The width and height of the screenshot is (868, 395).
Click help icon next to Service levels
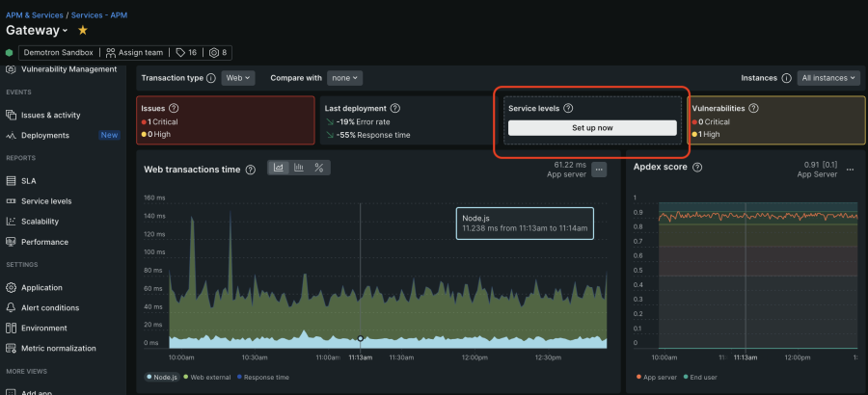(x=568, y=109)
